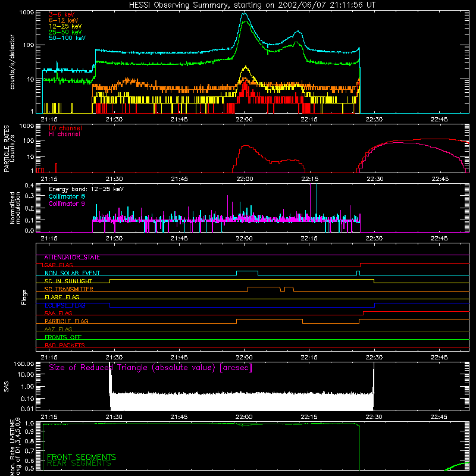This screenshot has height=476, width=476.
Task: Click the FRONTS_OFF flag label
Action: pyautogui.click(x=63, y=337)
